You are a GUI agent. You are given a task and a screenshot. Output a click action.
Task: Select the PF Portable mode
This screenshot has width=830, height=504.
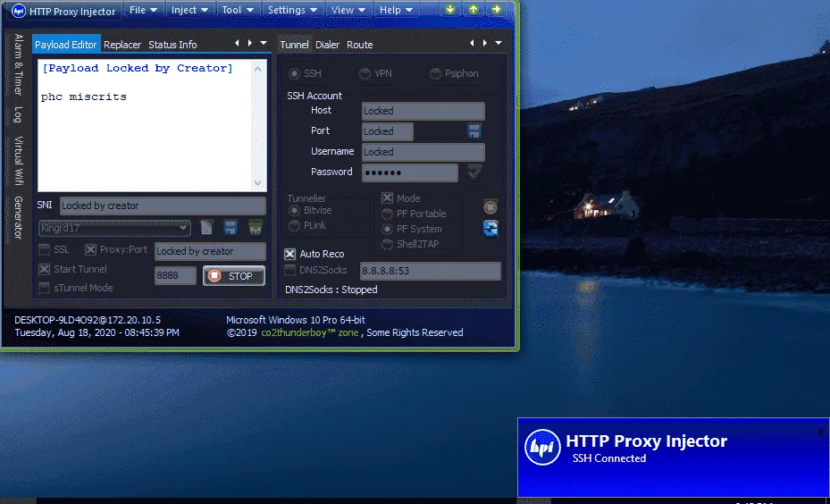388,214
